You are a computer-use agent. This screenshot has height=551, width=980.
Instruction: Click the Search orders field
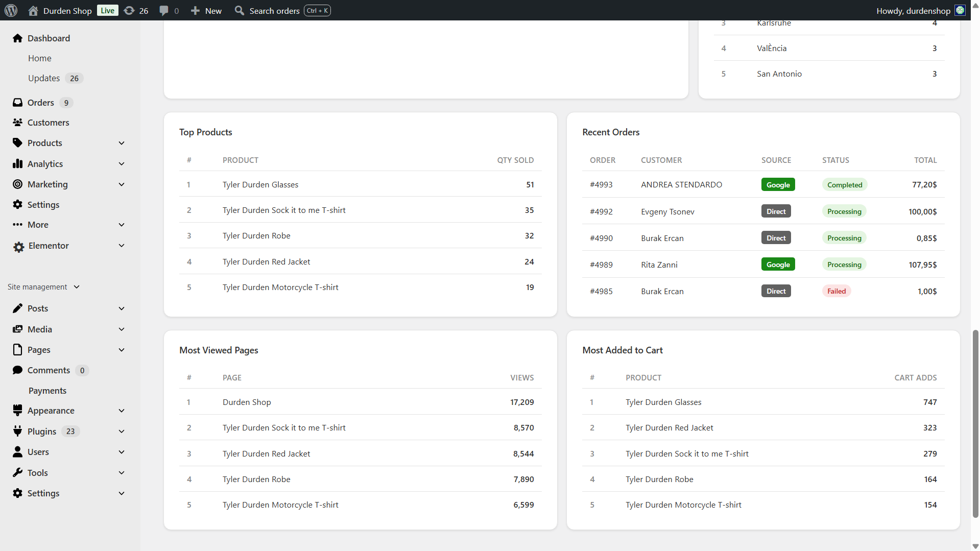coord(274,11)
